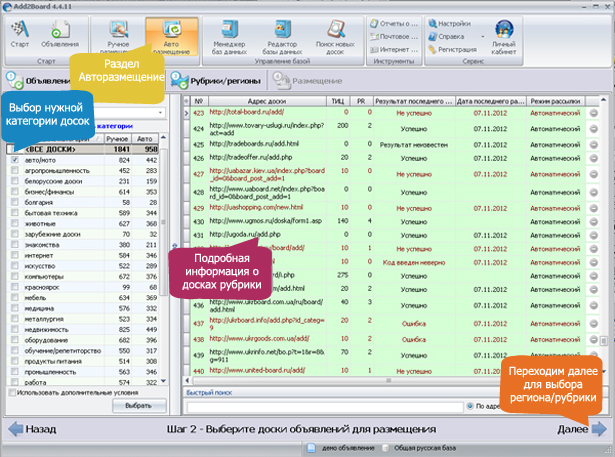This screenshot has width=615, height=457.
Task: Open Интернет tool in Инструменты
Action: 394,49
